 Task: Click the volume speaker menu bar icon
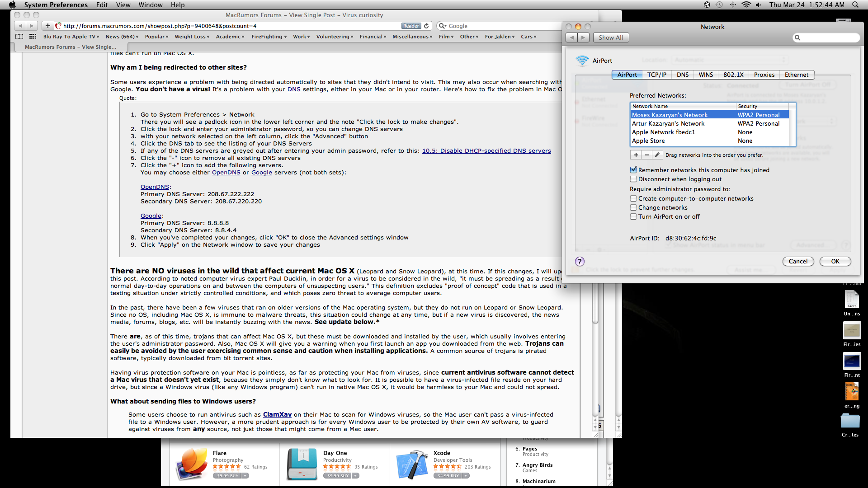758,5
